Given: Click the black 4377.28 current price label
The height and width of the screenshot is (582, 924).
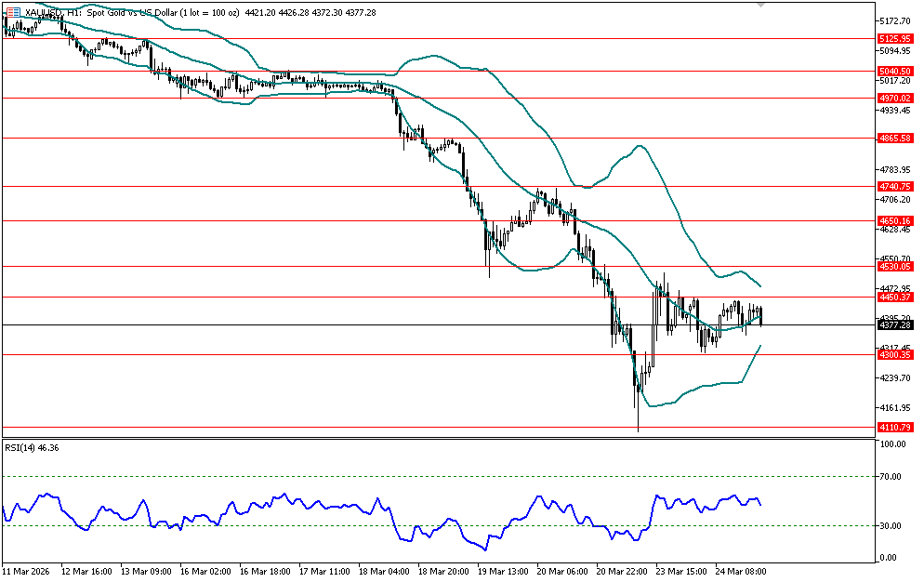Looking at the screenshot, I should click(x=893, y=325).
